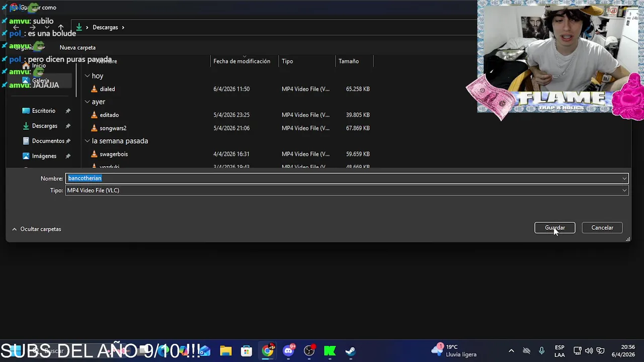This screenshot has height=362, width=644.
Task: Collapse the "ayer" group
Action: coord(87,102)
